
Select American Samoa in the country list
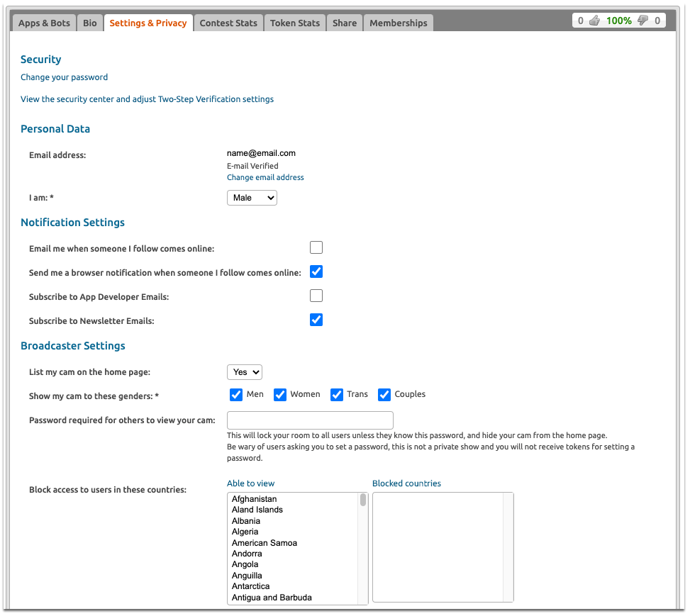[x=265, y=543]
